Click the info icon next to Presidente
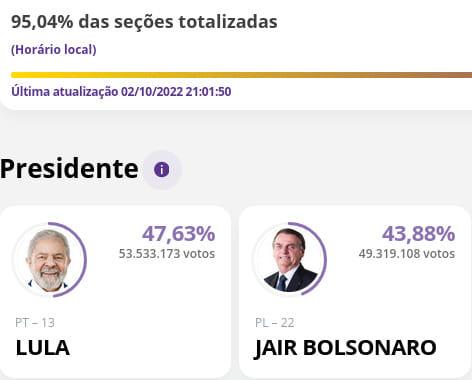 162,170
